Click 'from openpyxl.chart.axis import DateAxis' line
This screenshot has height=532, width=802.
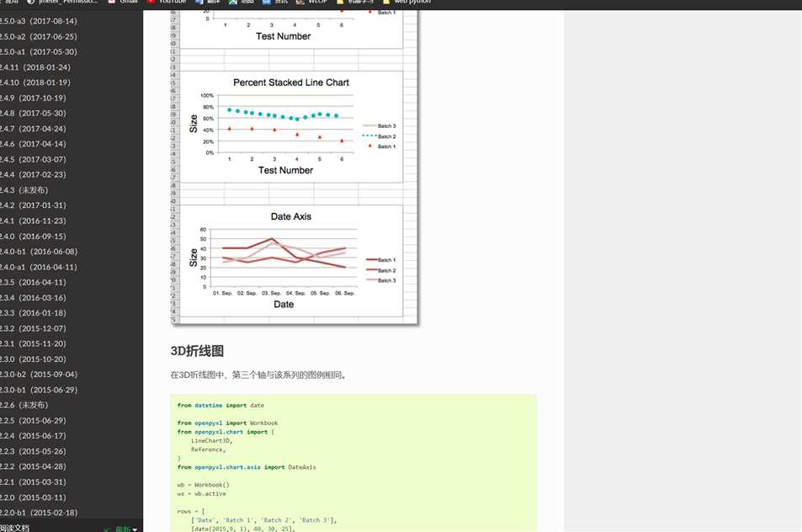pyautogui.click(x=247, y=467)
